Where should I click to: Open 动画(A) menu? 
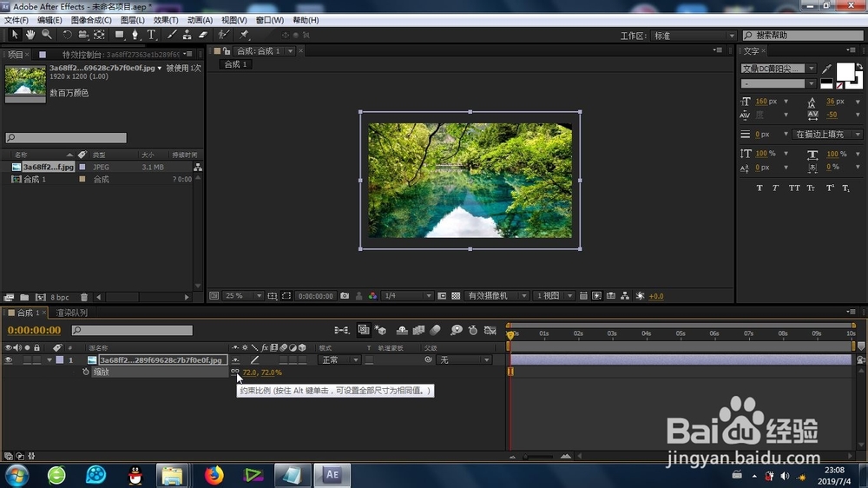pyautogui.click(x=200, y=20)
